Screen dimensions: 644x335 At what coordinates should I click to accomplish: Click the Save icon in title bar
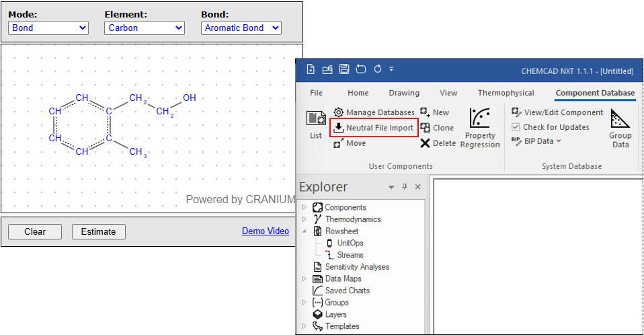click(344, 69)
